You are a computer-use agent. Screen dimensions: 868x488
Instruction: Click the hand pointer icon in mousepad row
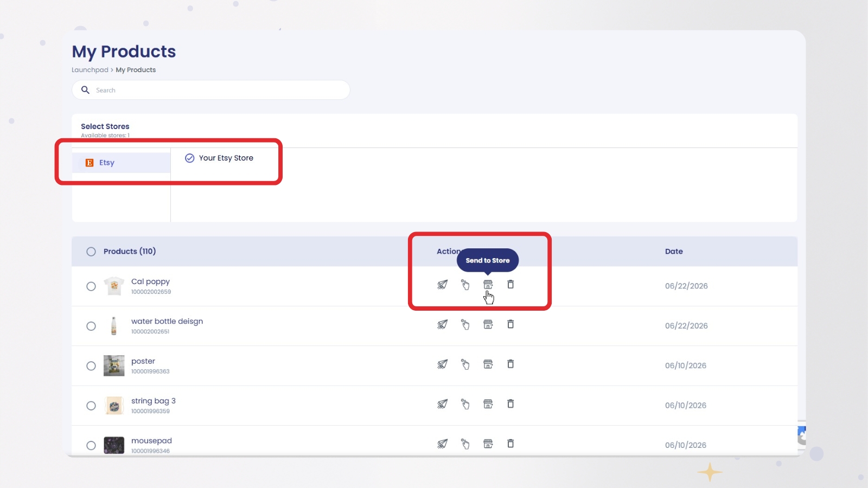[465, 444]
